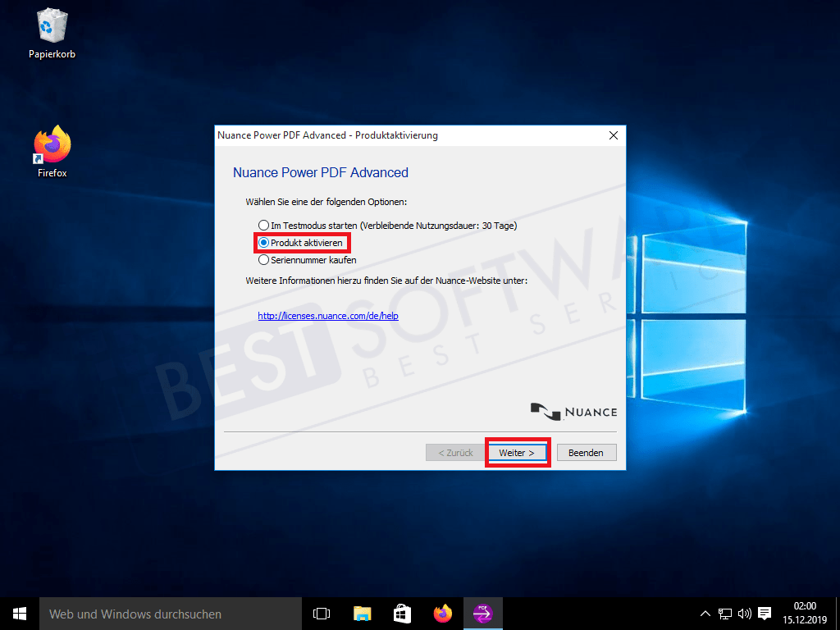Image resolution: width=840 pixels, height=630 pixels.
Task: Choose the "Seriennummer kaufen" option
Action: 263,260
